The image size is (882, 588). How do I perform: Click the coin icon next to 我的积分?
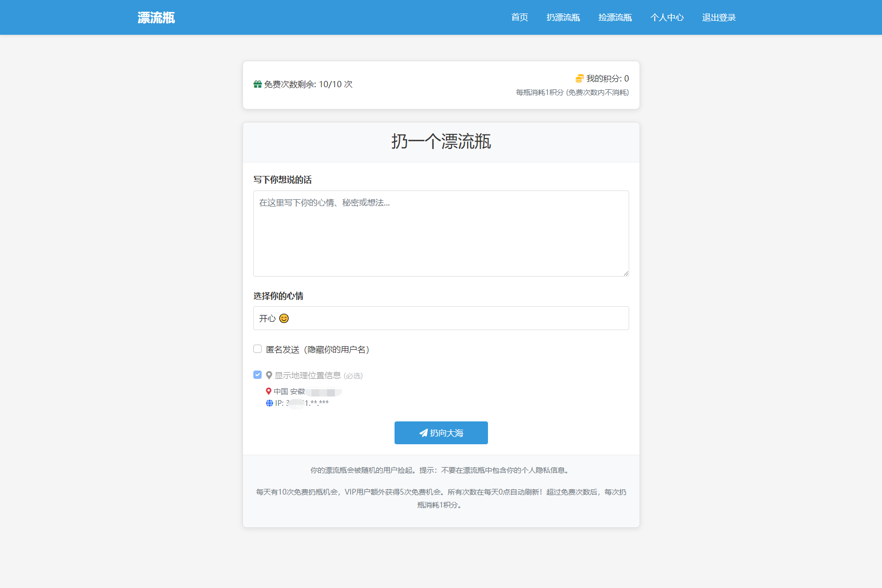click(578, 78)
